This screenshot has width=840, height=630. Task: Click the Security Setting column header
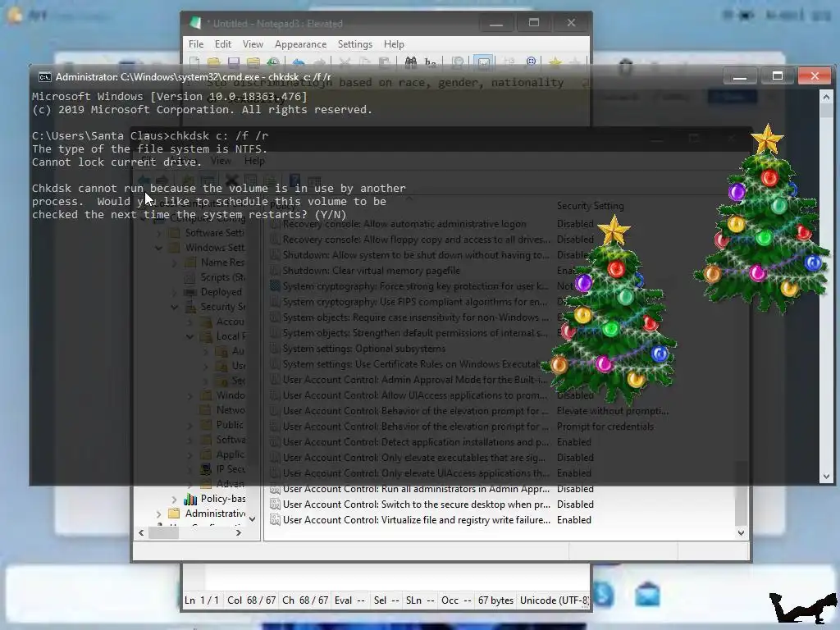(x=590, y=206)
